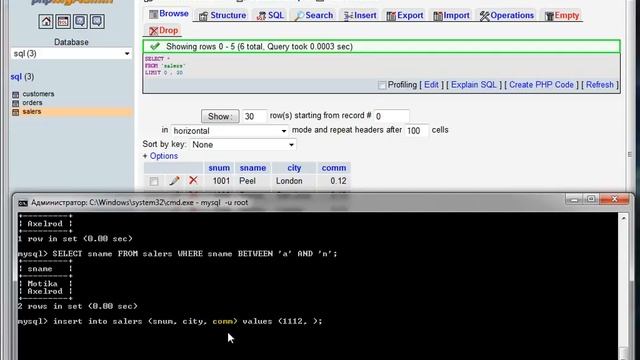Open the SQL tab

(x=270, y=16)
